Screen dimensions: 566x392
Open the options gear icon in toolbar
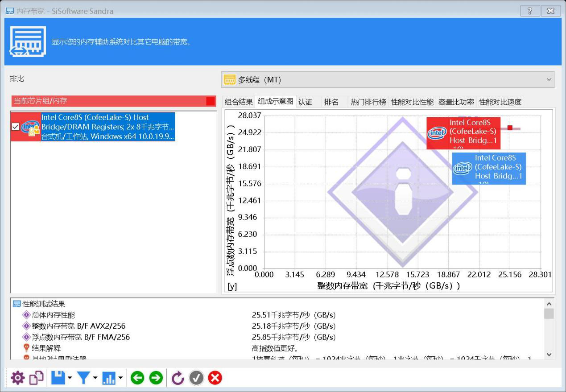tap(18, 378)
